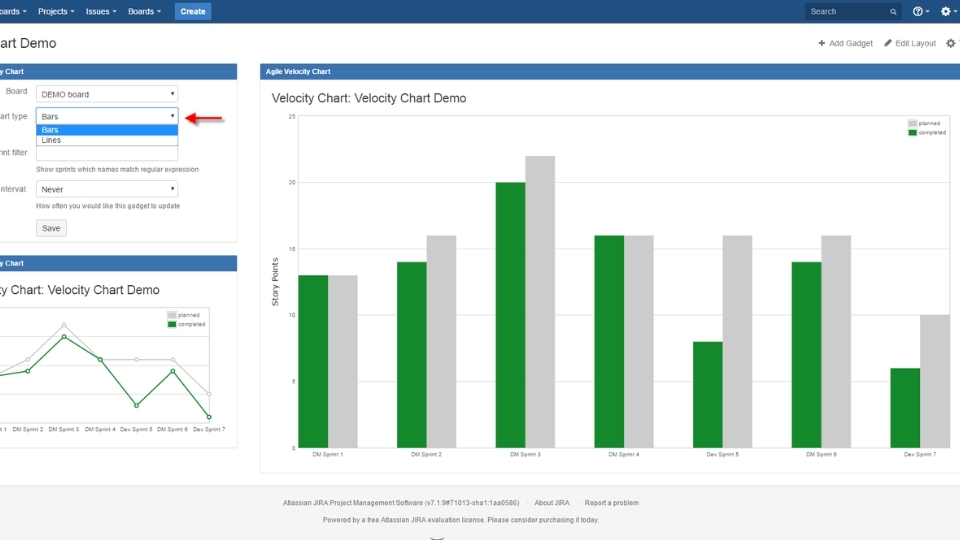960x540 pixels.
Task: Click the Create button
Action: pyautogui.click(x=193, y=11)
